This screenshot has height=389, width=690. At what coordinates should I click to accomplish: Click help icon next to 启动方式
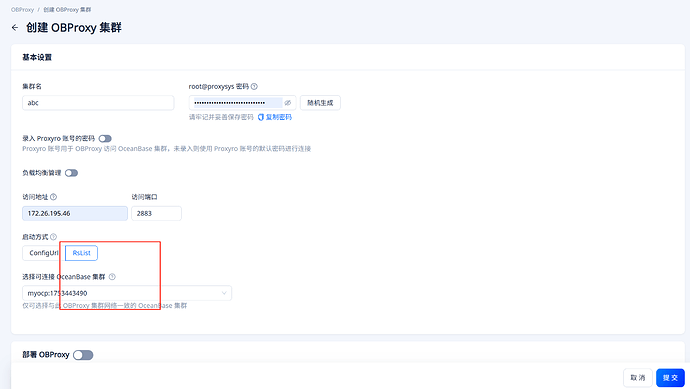[54, 237]
